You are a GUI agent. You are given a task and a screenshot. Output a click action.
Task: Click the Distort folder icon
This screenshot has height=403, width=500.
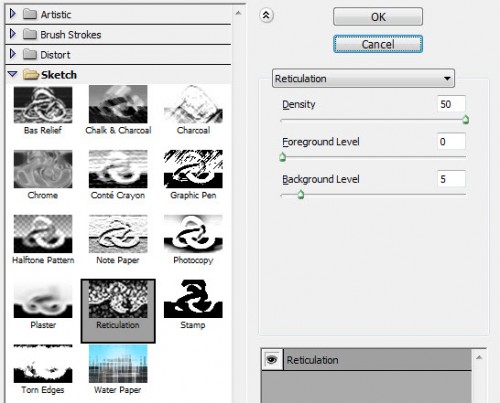30,54
